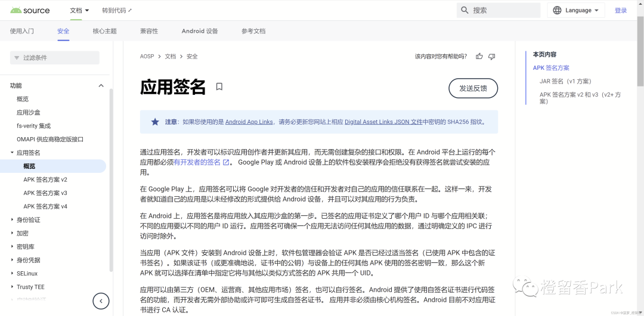Click AOSP in the breadcrumb
Image resolution: width=644 pixels, height=316 pixels.
(147, 57)
